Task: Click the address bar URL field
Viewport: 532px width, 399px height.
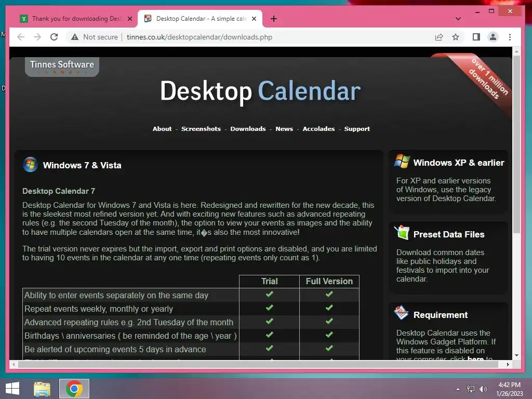Action: pyautogui.click(x=199, y=37)
